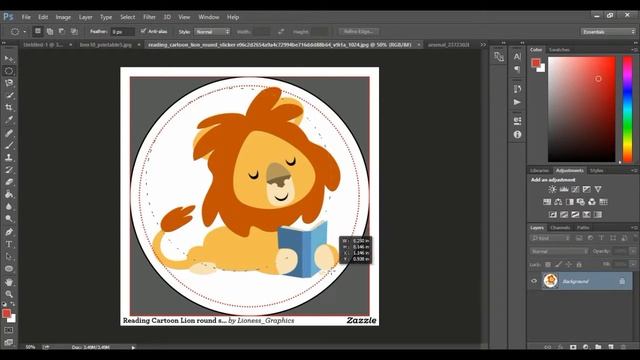
Task: Select the History Brush tool
Action: pyautogui.click(x=9, y=170)
